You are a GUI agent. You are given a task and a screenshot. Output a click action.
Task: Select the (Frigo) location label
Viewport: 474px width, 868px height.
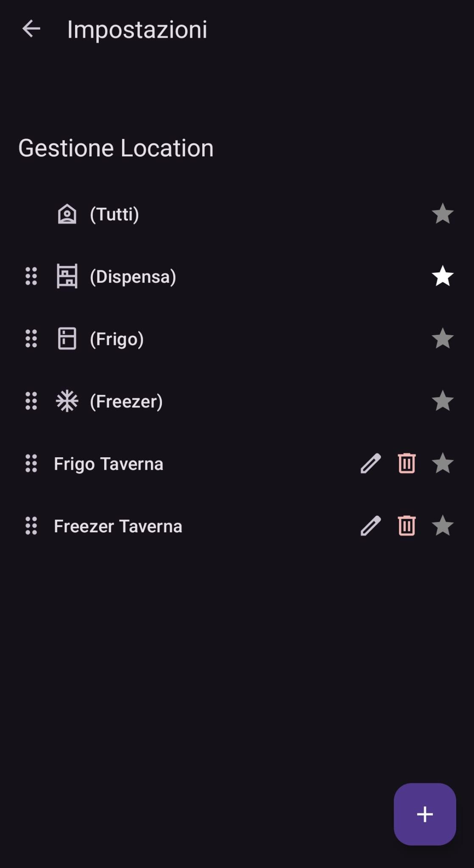[x=117, y=339]
